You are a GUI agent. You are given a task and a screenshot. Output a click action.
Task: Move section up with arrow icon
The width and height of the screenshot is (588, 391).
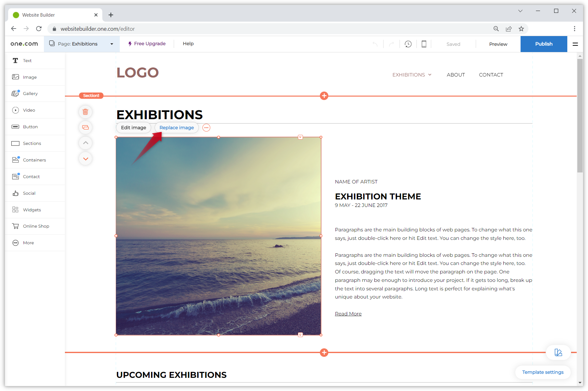85,143
